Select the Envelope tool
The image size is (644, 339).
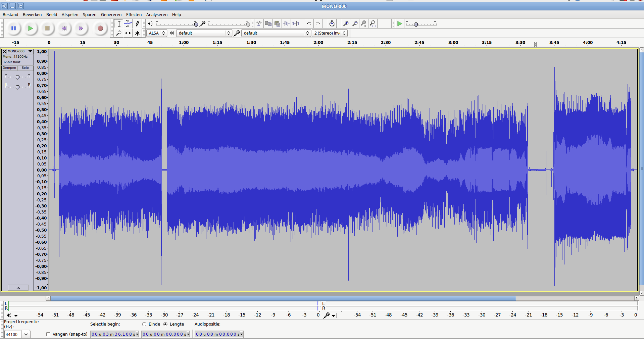[x=128, y=23]
